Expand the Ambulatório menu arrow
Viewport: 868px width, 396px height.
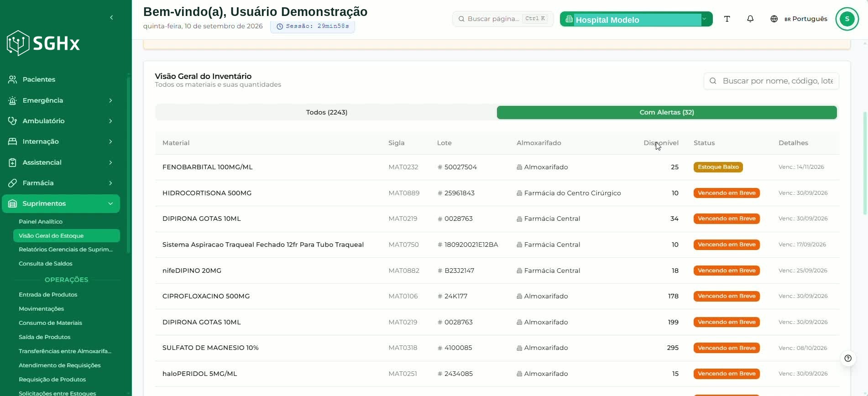[110, 121]
